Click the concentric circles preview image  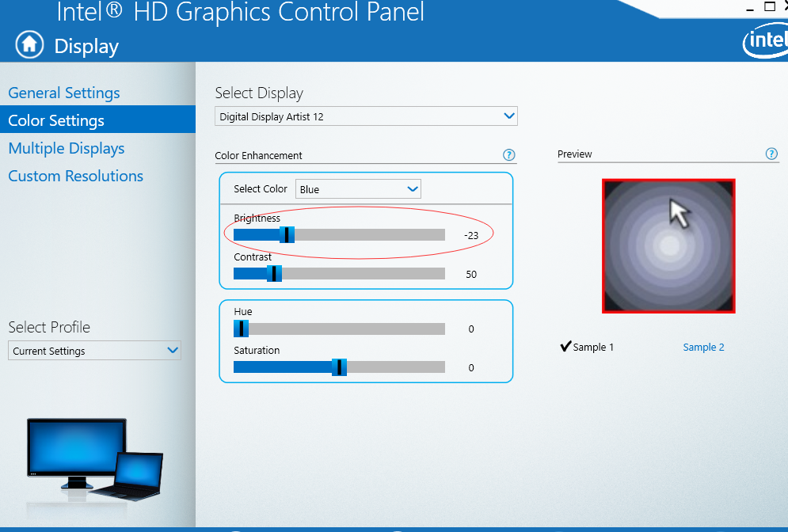[668, 245]
